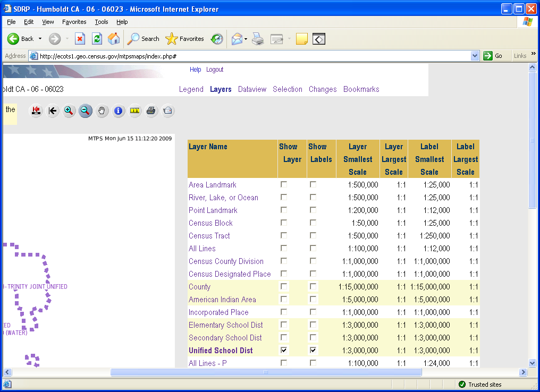The height and width of the screenshot is (392, 540).
Task: Click the Logout link
Action: [215, 70]
